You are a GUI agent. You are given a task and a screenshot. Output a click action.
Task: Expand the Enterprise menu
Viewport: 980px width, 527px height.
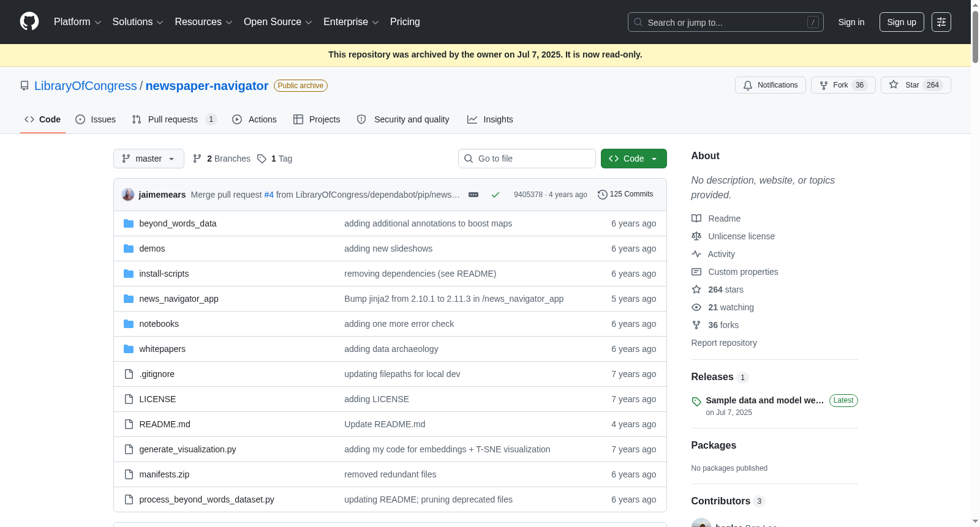(351, 22)
